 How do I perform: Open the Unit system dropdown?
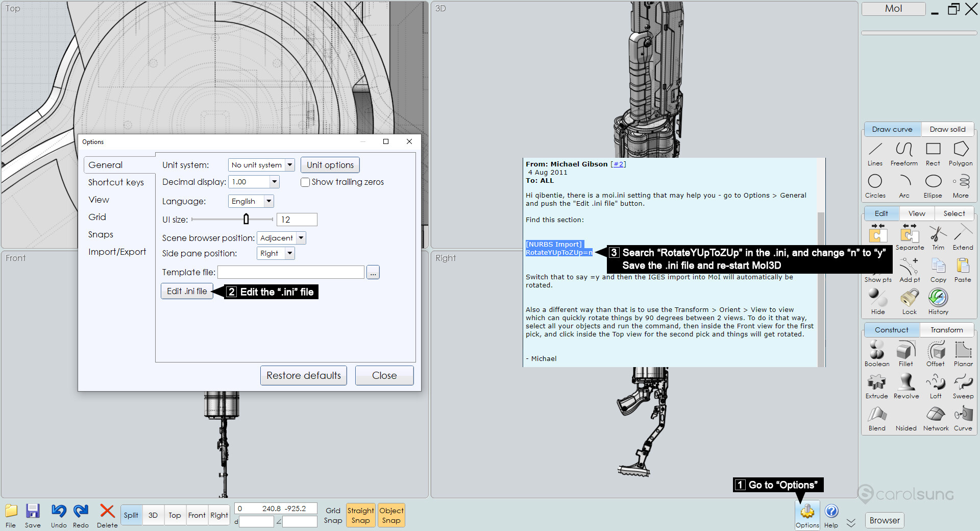tap(261, 165)
